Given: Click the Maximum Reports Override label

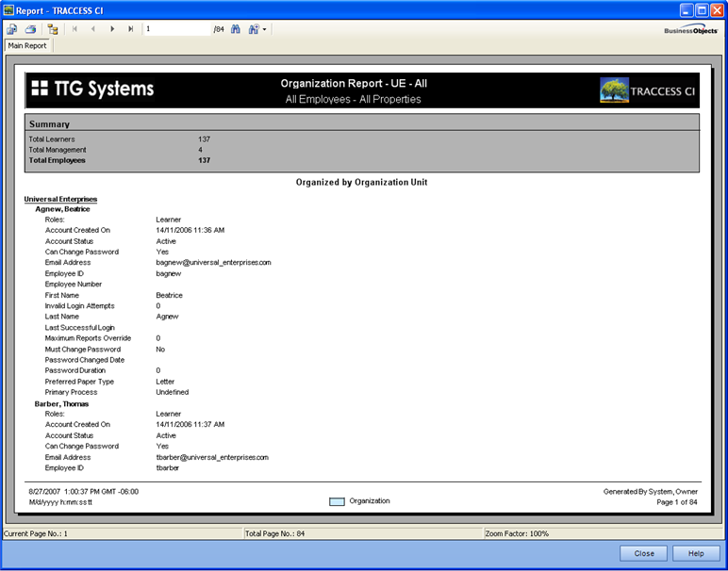Looking at the screenshot, I should coord(89,338).
